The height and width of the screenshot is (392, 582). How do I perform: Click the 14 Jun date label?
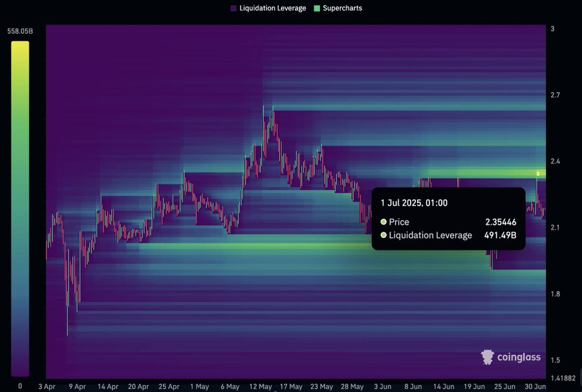click(x=444, y=386)
